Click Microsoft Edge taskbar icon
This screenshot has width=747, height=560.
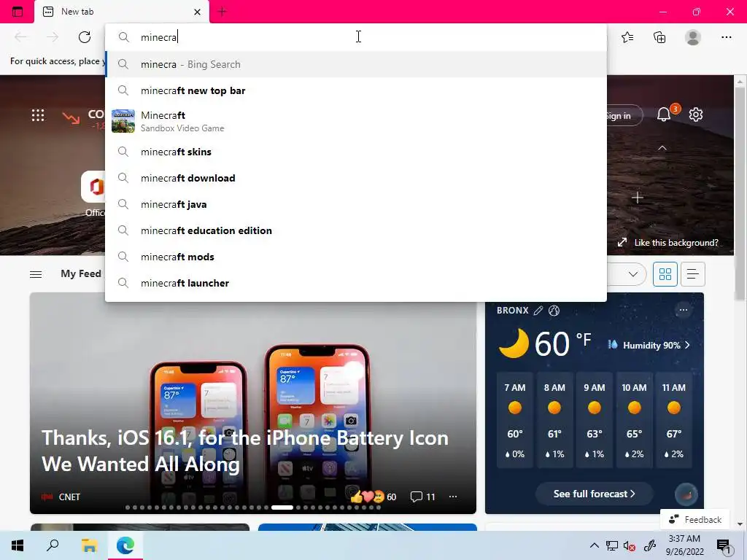125,545
